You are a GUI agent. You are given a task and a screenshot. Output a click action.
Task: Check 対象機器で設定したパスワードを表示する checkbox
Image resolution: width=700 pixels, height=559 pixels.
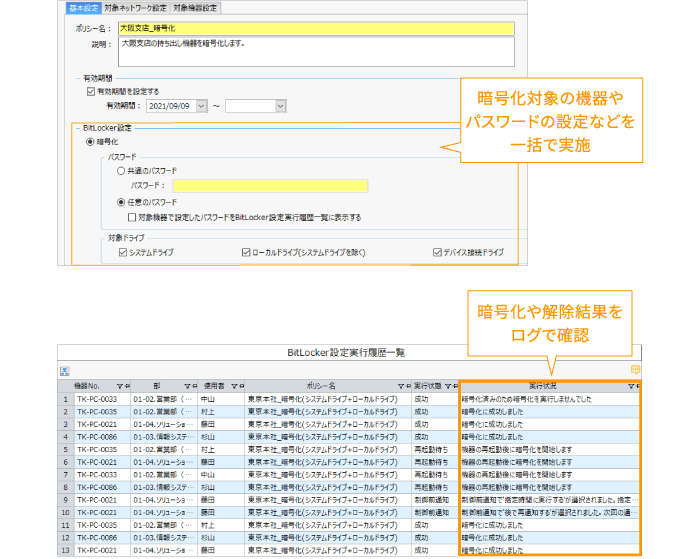click(132, 217)
